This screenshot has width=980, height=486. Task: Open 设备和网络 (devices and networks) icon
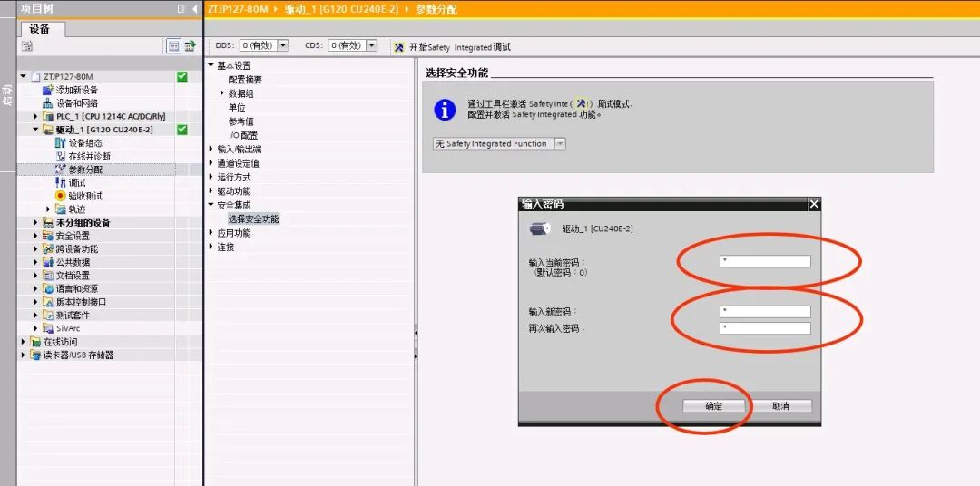click(48, 103)
